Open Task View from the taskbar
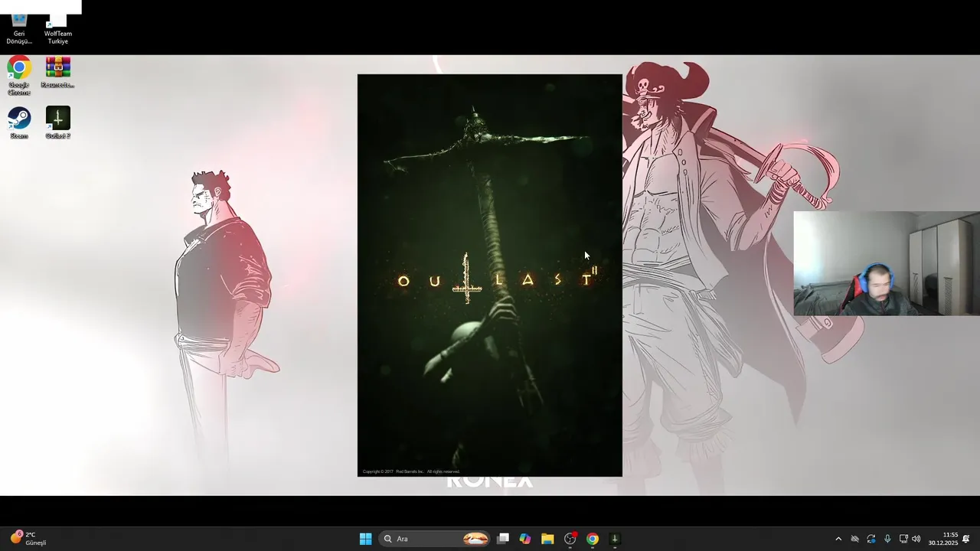This screenshot has height=551, width=980. coord(503,539)
